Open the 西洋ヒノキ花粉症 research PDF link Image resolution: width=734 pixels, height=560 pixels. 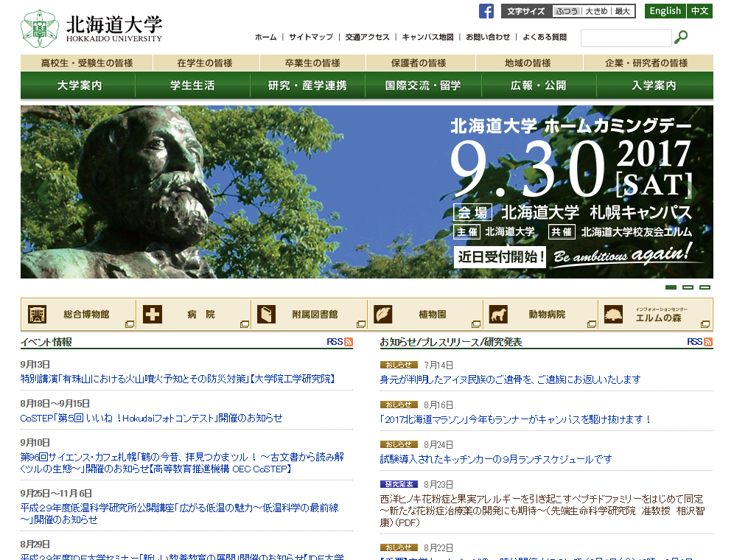(x=542, y=511)
